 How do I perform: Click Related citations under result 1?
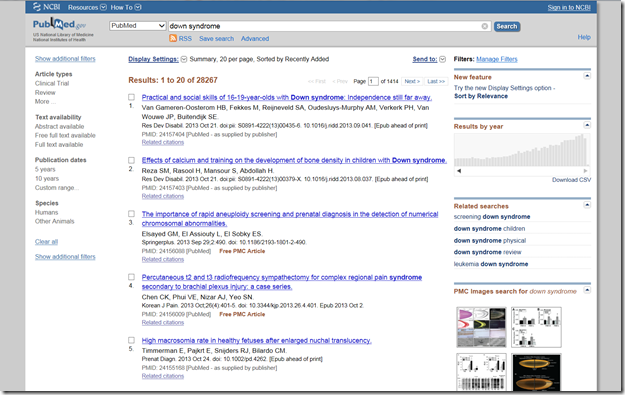[x=163, y=142]
